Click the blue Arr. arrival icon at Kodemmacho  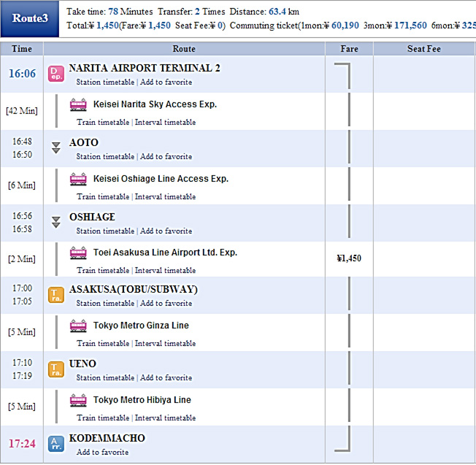tap(56, 444)
